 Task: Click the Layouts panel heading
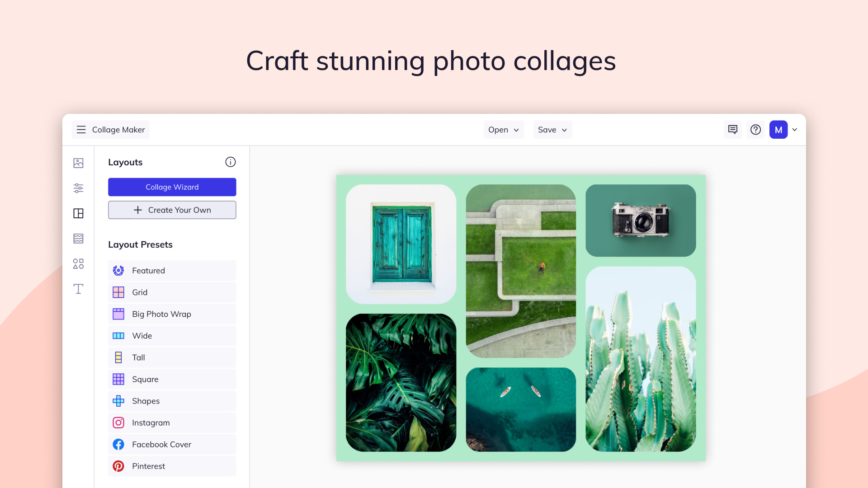point(125,162)
